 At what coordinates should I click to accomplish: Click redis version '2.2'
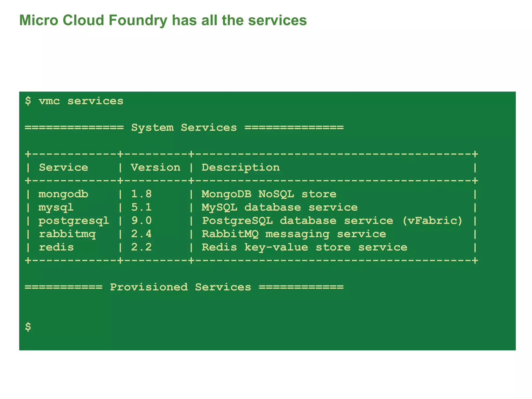click(142, 247)
